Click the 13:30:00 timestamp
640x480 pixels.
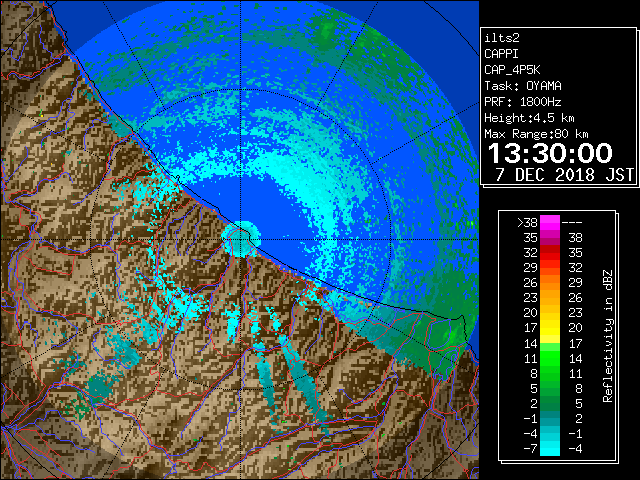pyautogui.click(x=550, y=153)
